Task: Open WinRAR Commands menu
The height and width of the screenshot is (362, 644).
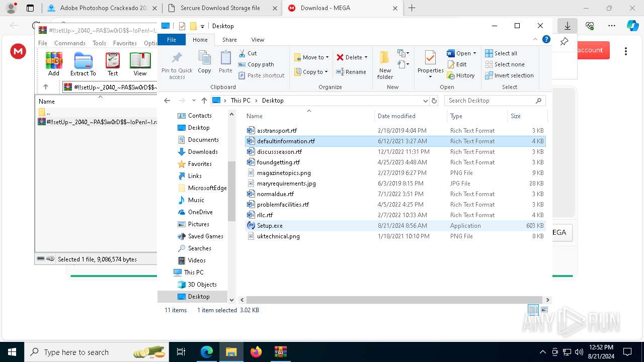Action: tap(70, 43)
